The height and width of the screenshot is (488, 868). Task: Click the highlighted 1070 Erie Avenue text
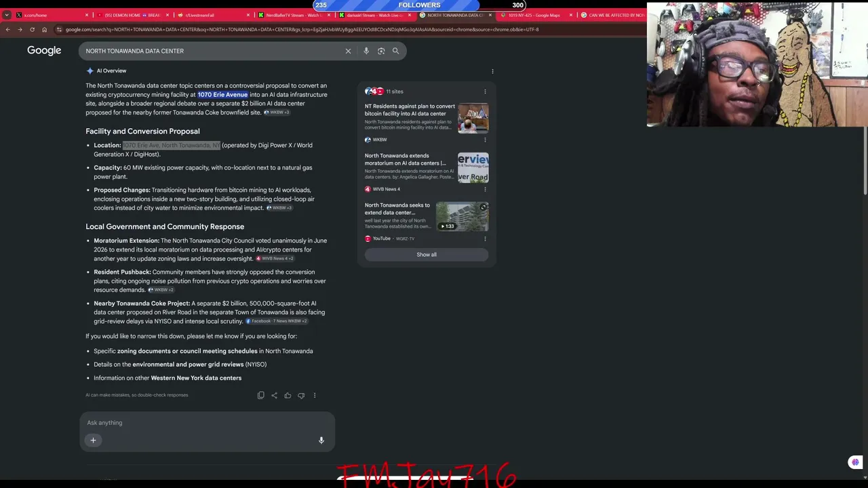222,95
